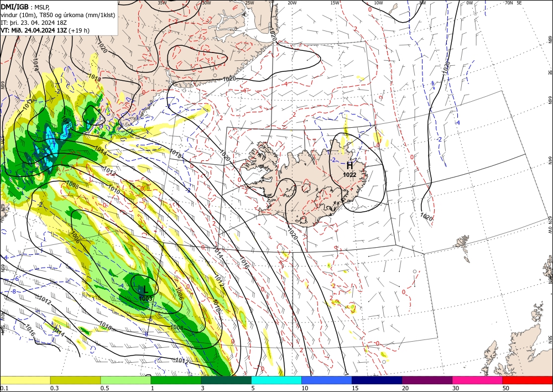Click the light green 0.5–1 legend swatch
The height and width of the screenshot is (392, 553).
tap(126, 380)
